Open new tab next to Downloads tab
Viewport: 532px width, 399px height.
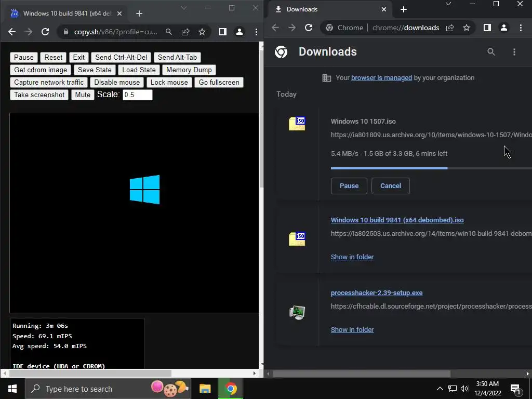(x=403, y=9)
